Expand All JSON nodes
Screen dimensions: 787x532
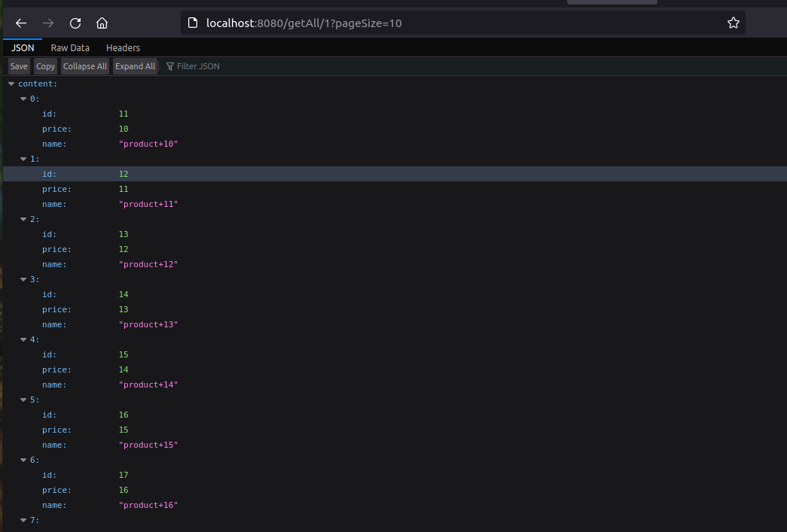135,66
